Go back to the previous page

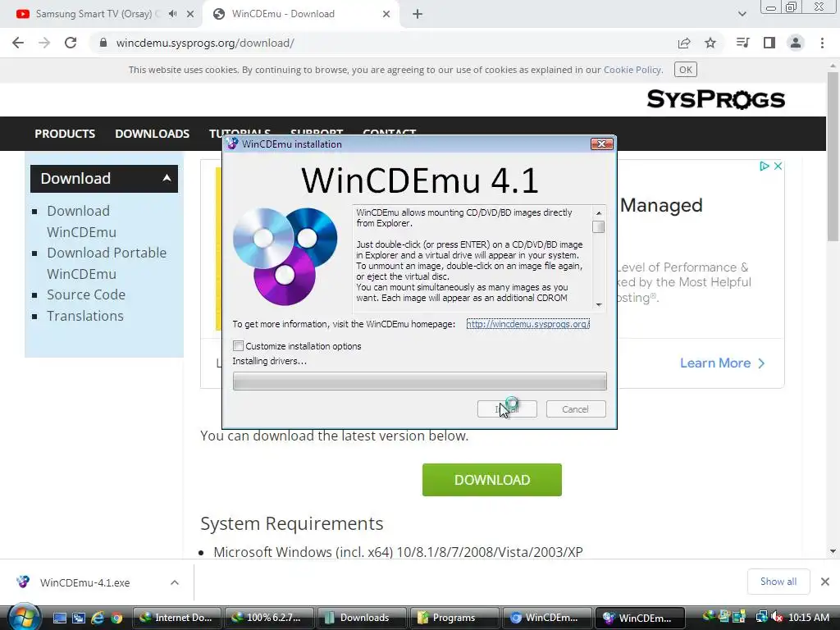click(18, 43)
